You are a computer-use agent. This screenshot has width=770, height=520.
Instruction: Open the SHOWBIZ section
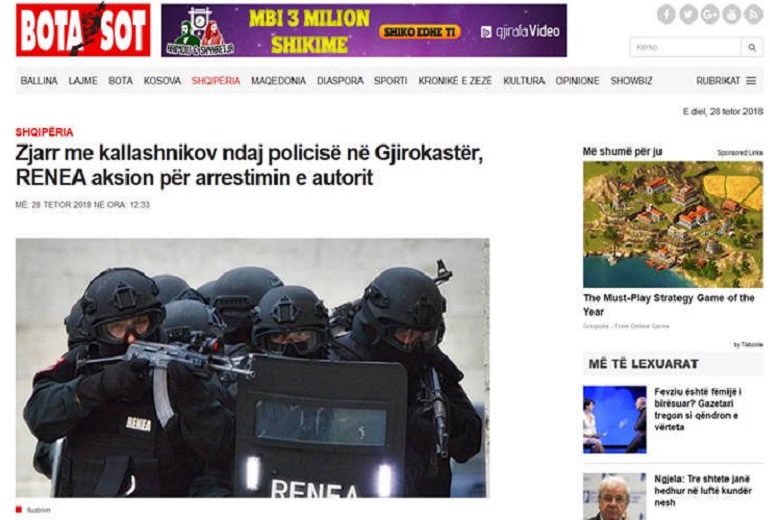(631, 81)
